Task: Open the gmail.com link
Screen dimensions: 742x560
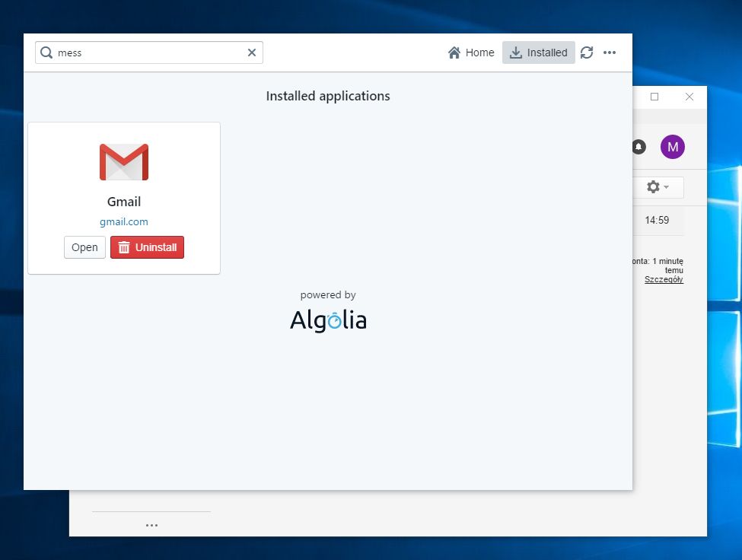Action: coord(124,222)
